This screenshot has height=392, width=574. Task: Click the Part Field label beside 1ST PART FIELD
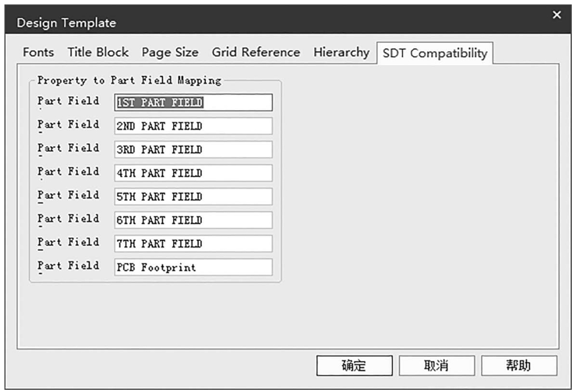pyautogui.click(x=68, y=101)
